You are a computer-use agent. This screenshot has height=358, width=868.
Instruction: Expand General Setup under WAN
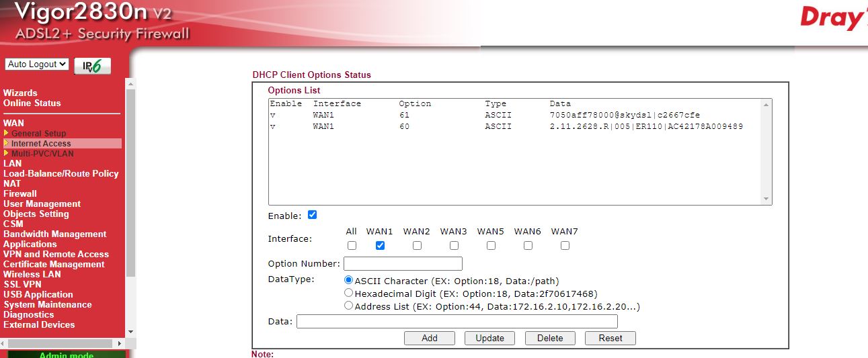(38, 134)
